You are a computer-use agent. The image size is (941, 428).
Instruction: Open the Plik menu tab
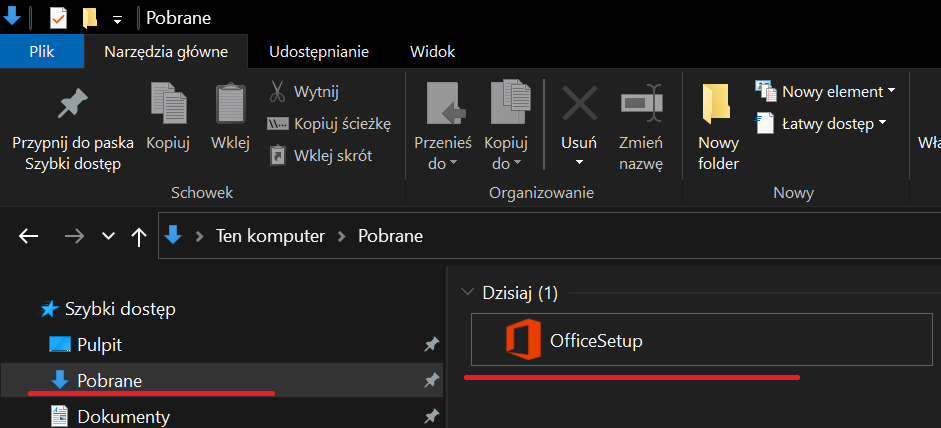(42, 52)
